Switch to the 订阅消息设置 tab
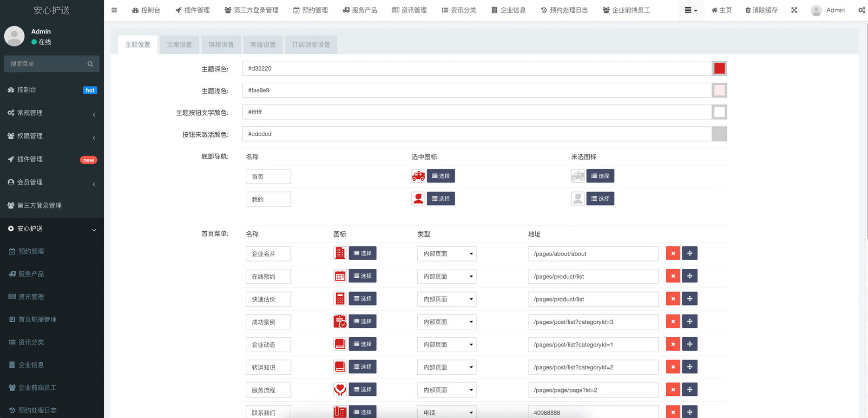The height and width of the screenshot is (418, 868). [311, 45]
